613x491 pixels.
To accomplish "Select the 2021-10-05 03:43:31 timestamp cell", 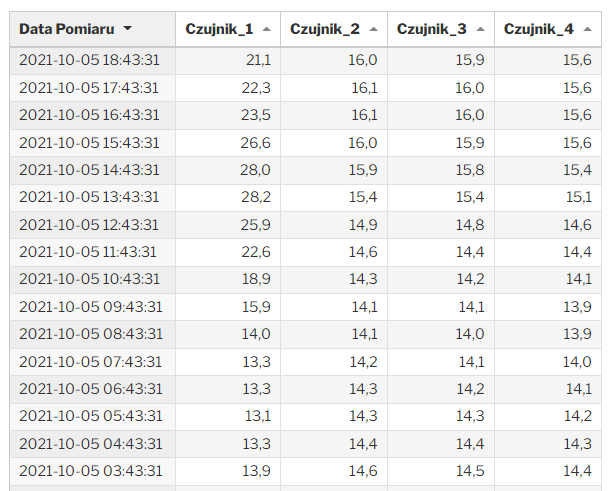I will tap(89, 470).
